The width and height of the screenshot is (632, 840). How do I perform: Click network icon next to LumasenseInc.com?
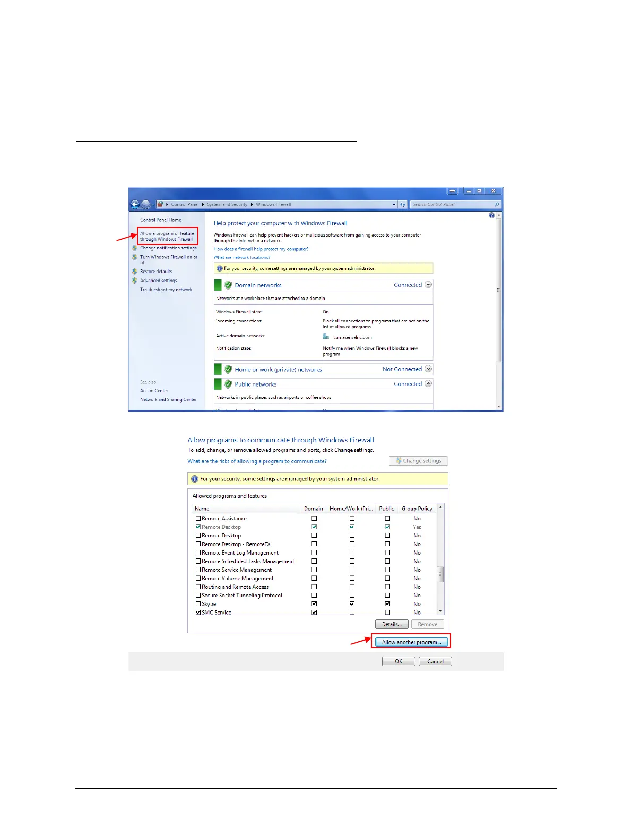coord(326,336)
